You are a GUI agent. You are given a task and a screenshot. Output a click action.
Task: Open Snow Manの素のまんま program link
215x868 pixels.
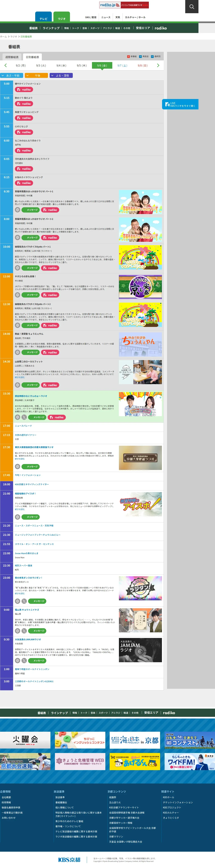click(27, 553)
